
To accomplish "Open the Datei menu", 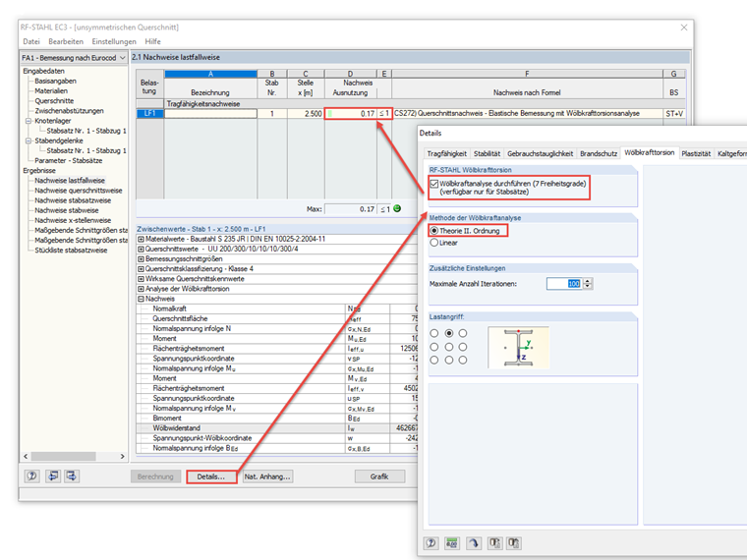I will (x=31, y=41).
